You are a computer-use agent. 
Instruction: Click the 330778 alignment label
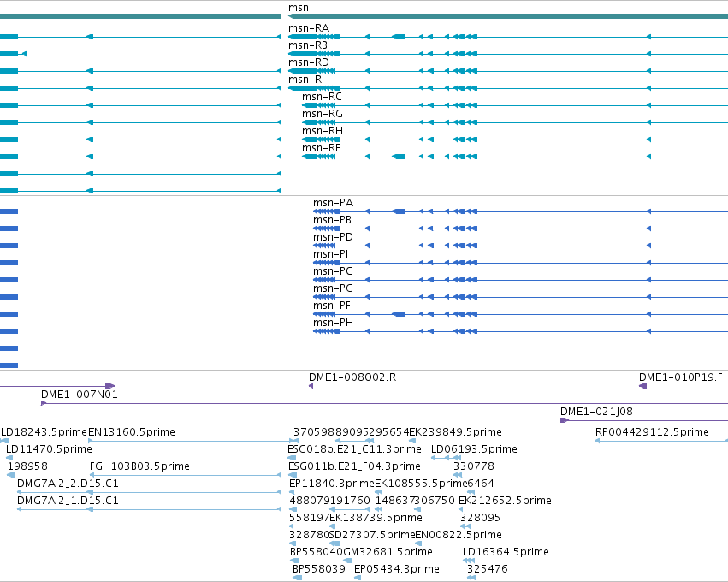coord(474,467)
